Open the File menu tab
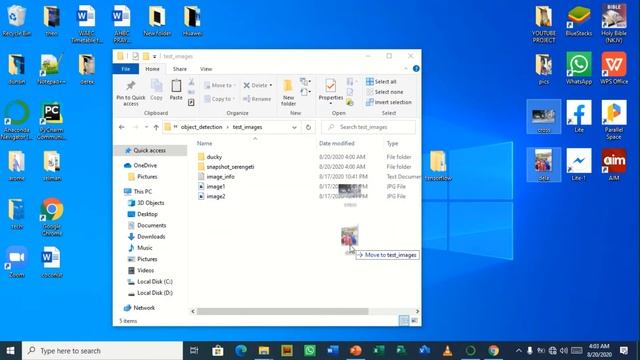Image resolution: width=640 pixels, height=360 pixels. click(x=126, y=69)
